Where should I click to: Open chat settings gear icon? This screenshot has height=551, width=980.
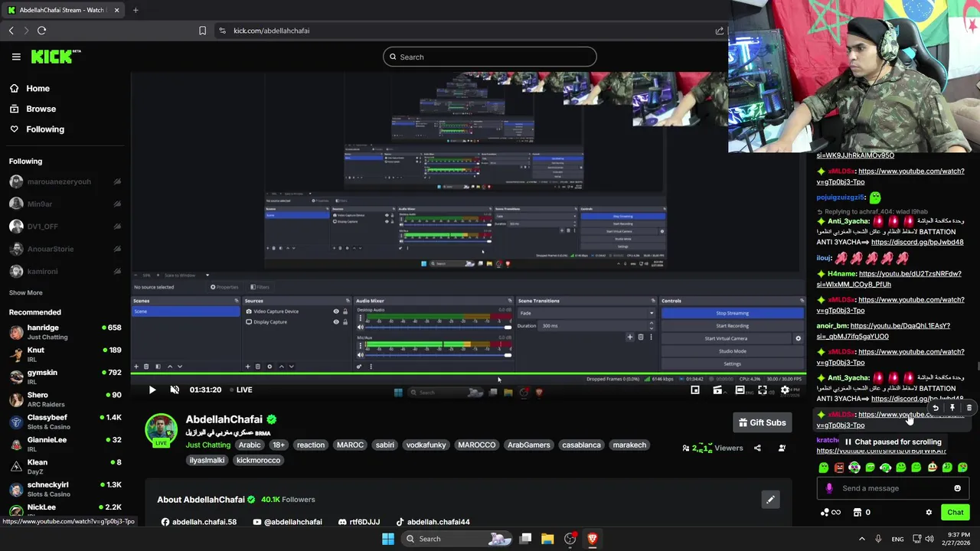pyautogui.click(x=929, y=513)
